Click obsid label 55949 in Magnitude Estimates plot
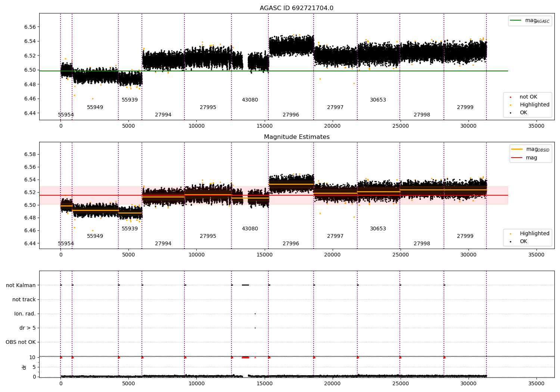 95,236
